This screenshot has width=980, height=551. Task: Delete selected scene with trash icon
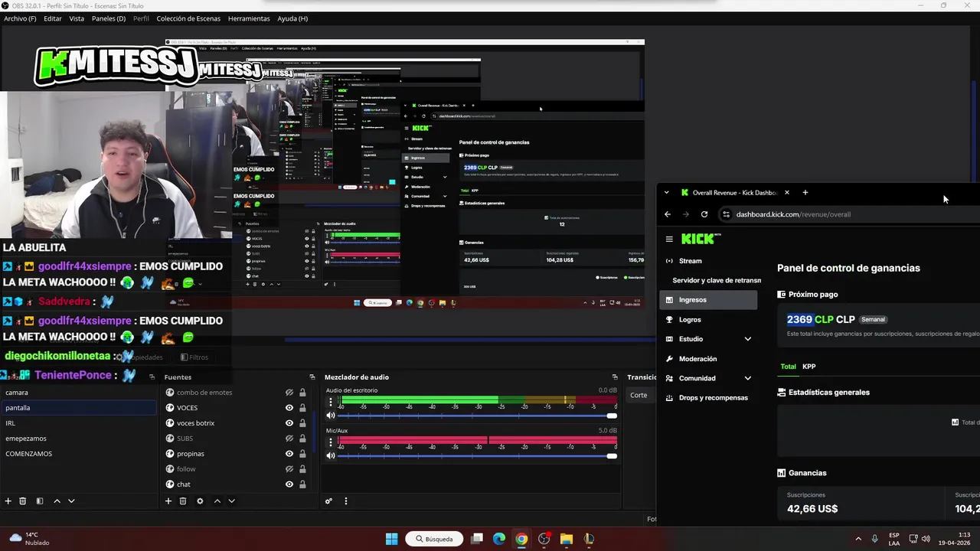tap(23, 501)
